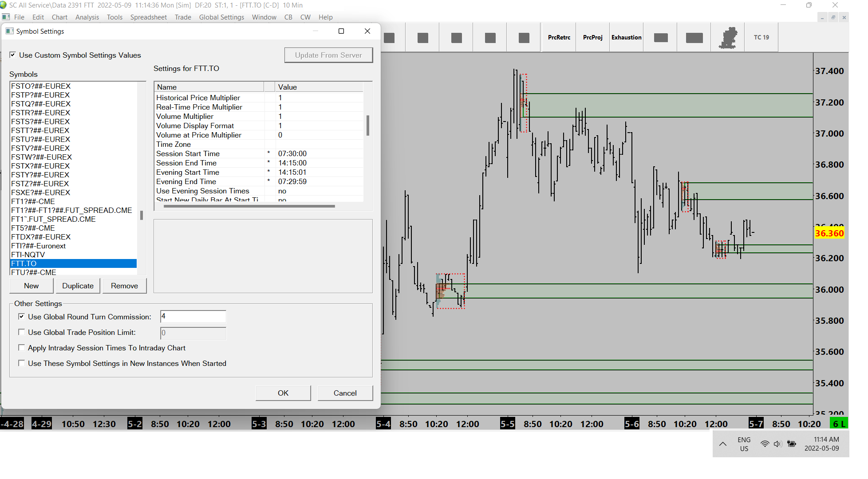The width and height of the screenshot is (868, 479).
Task: Click the TC 19 toolbar button
Action: coord(761,38)
